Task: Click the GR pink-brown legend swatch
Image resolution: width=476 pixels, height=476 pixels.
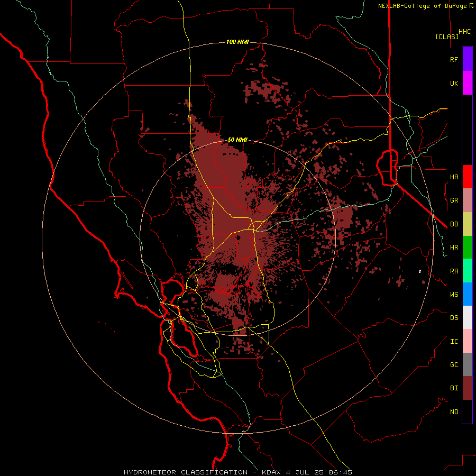Action: [x=467, y=200]
